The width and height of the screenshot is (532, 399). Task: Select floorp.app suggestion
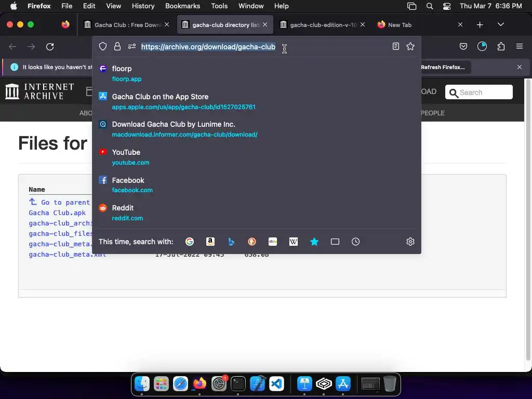(257, 74)
